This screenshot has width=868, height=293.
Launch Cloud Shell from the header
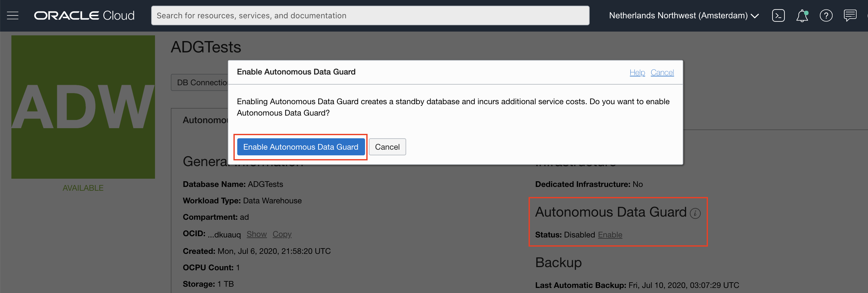pyautogui.click(x=778, y=15)
